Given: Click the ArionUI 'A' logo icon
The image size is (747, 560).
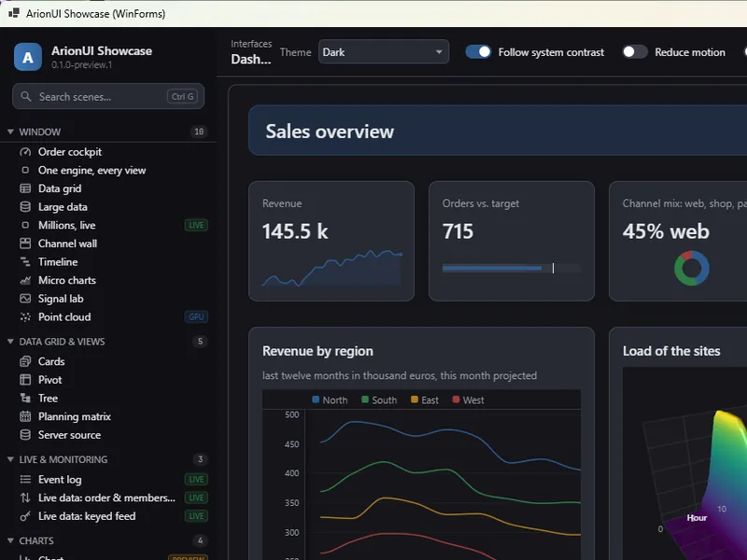Looking at the screenshot, I should [x=28, y=57].
